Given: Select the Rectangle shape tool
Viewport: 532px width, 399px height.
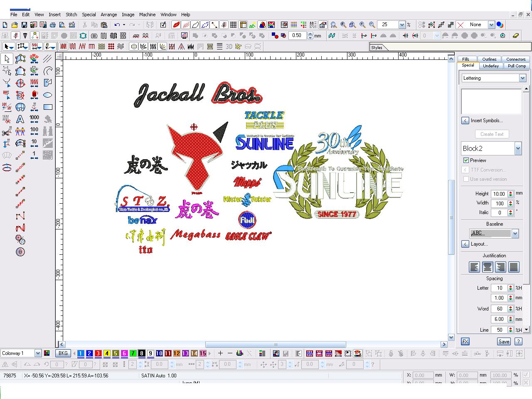Looking at the screenshot, I should tap(48, 107).
